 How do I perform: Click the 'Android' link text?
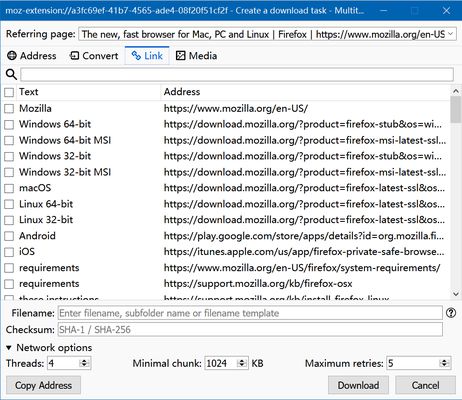(37, 236)
